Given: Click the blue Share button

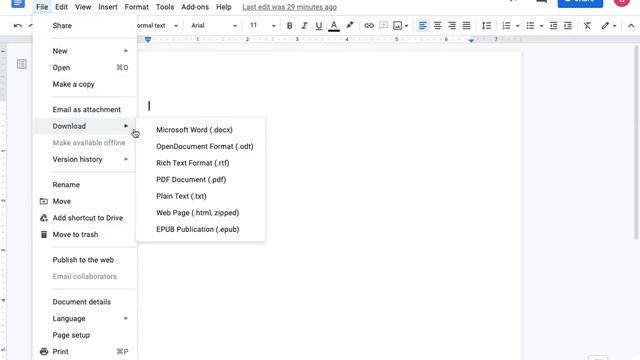Looking at the screenshot, I should [x=580, y=3].
